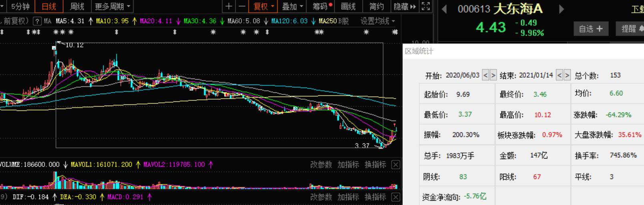644x205 pixels.
Task: Switch to the 5分钟 chart tab
Action: click(x=20, y=6)
